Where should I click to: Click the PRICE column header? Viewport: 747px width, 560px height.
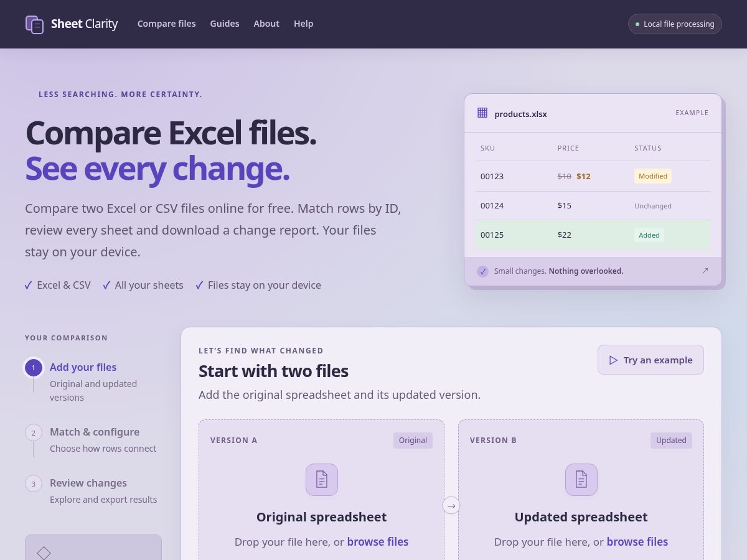(x=568, y=148)
